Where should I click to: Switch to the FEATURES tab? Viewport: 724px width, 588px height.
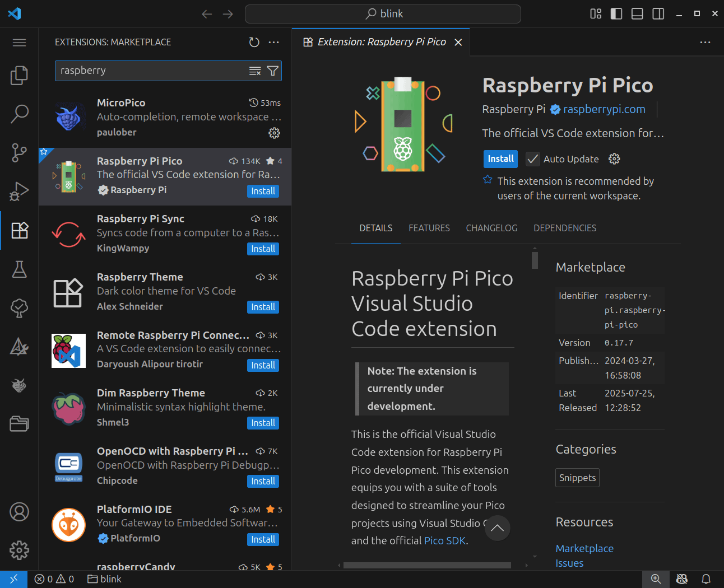coord(429,228)
